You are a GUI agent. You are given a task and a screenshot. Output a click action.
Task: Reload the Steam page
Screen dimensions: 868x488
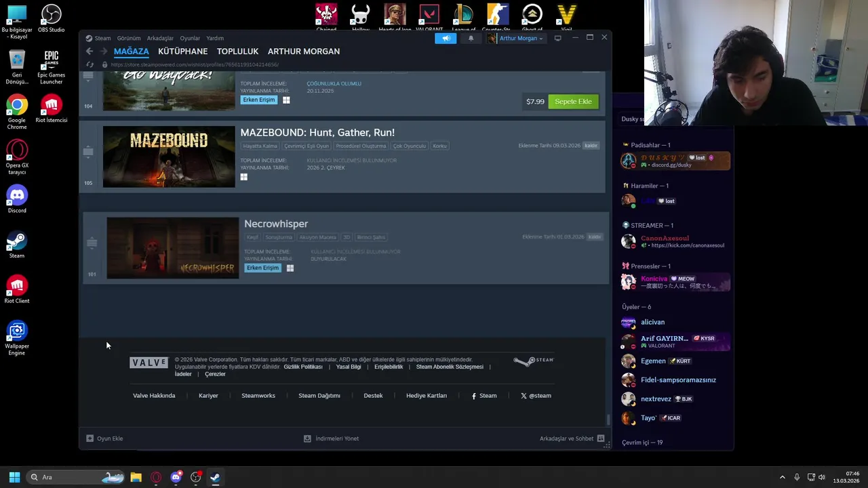89,64
